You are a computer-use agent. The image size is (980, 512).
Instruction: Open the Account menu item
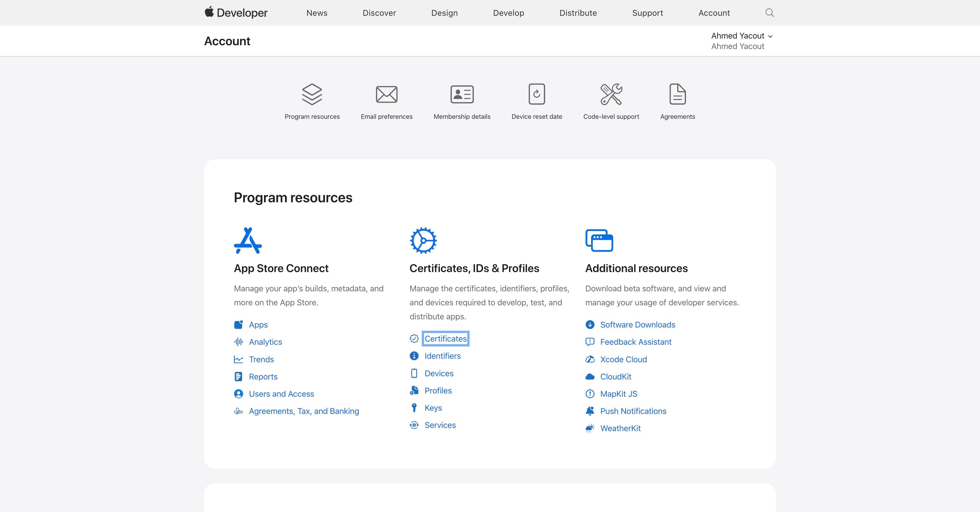[714, 13]
